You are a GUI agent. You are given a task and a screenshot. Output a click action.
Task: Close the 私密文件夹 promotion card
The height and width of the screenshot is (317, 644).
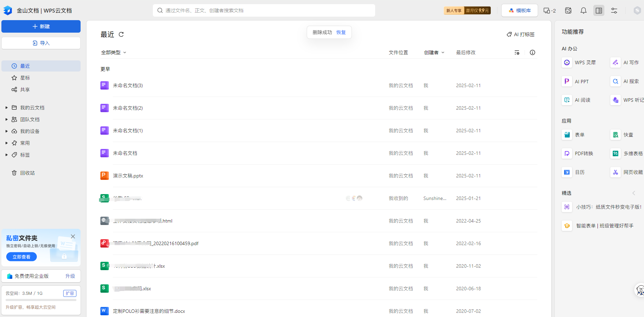pos(73,236)
